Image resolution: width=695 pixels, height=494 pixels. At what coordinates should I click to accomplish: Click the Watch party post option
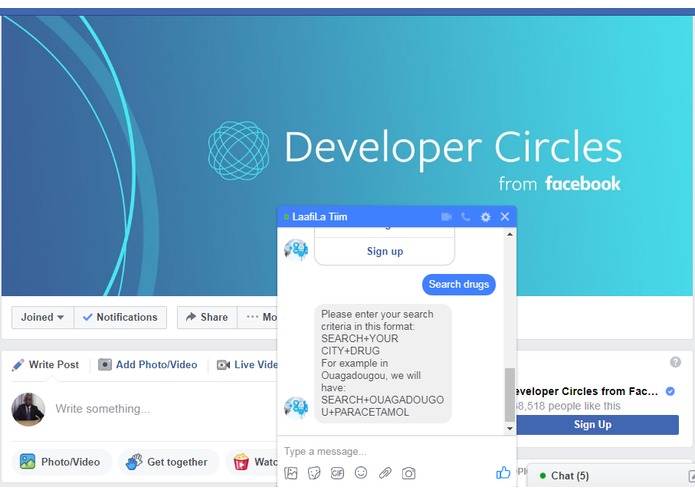(252, 462)
